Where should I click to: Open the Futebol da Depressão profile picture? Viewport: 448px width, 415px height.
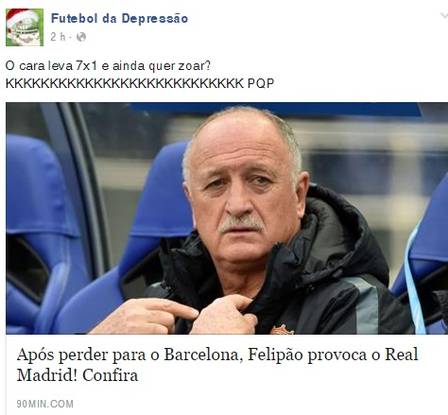25,27
